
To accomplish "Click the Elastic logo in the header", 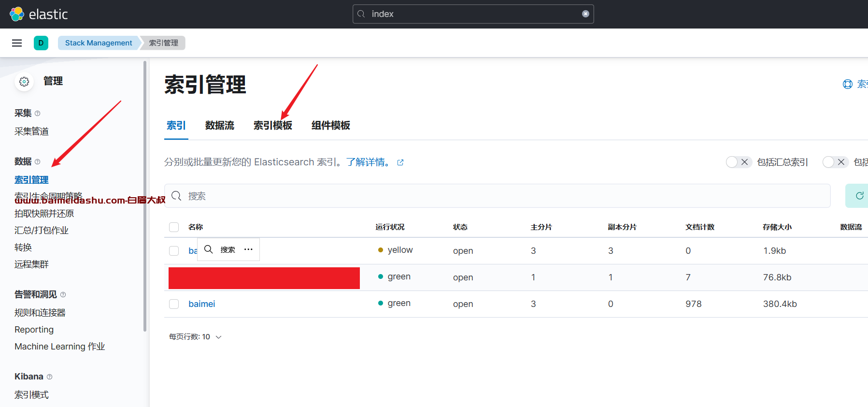I will [x=39, y=14].
